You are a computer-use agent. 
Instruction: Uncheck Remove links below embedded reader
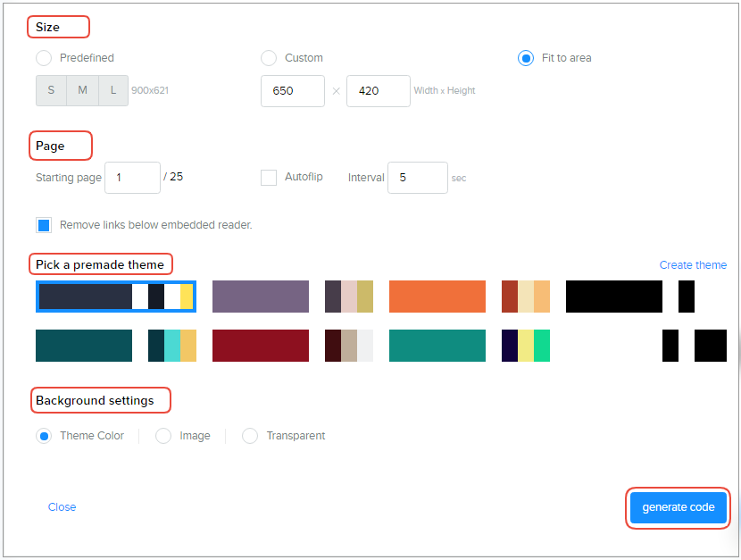coord(44,225)
